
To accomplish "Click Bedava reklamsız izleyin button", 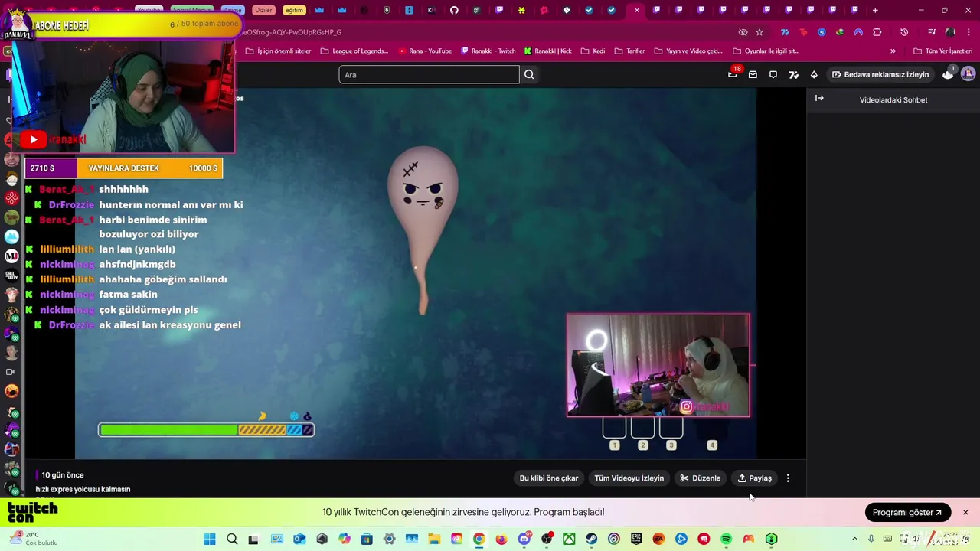I will click(880, 74).
